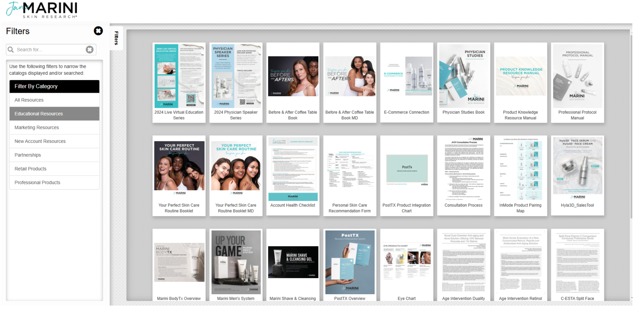Open Eye Chart document
The width and height of the screenshot is (644, 316).
click(407, 265)
